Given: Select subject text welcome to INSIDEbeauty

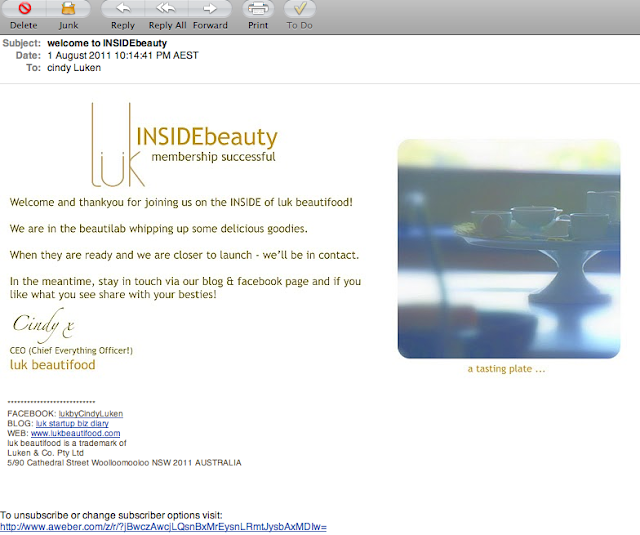Looking at the screenshot, I should [107, 43].
